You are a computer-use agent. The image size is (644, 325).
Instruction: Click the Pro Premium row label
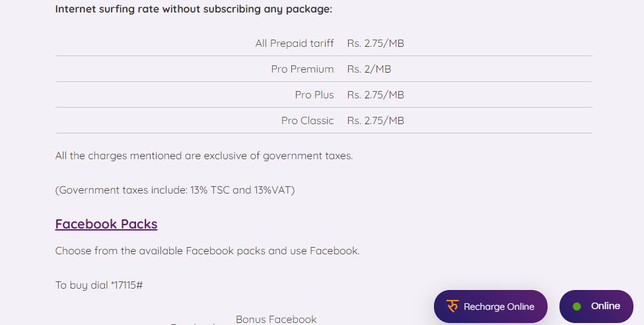tap(303, 69)
